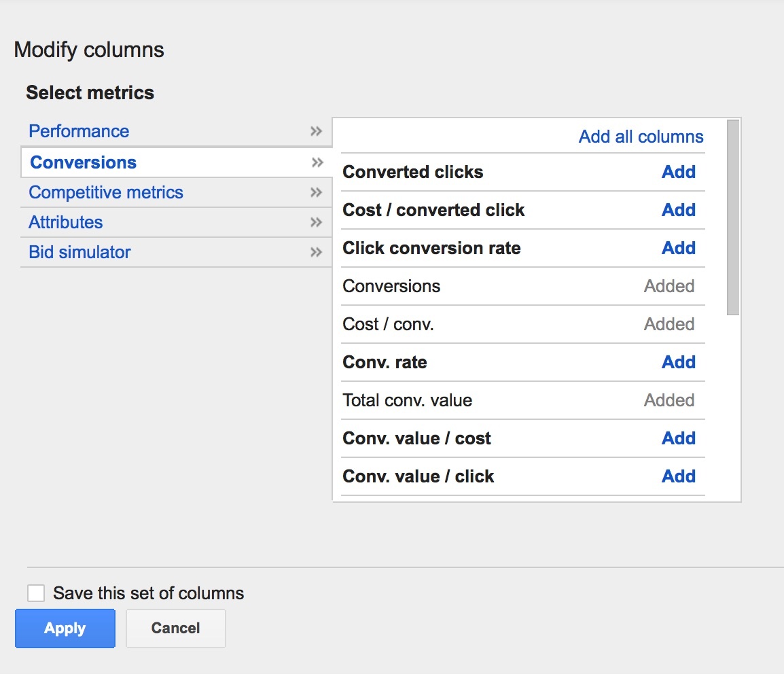Add the Click conversion rate column
This screenshot has height=674, width=784.
678,248
